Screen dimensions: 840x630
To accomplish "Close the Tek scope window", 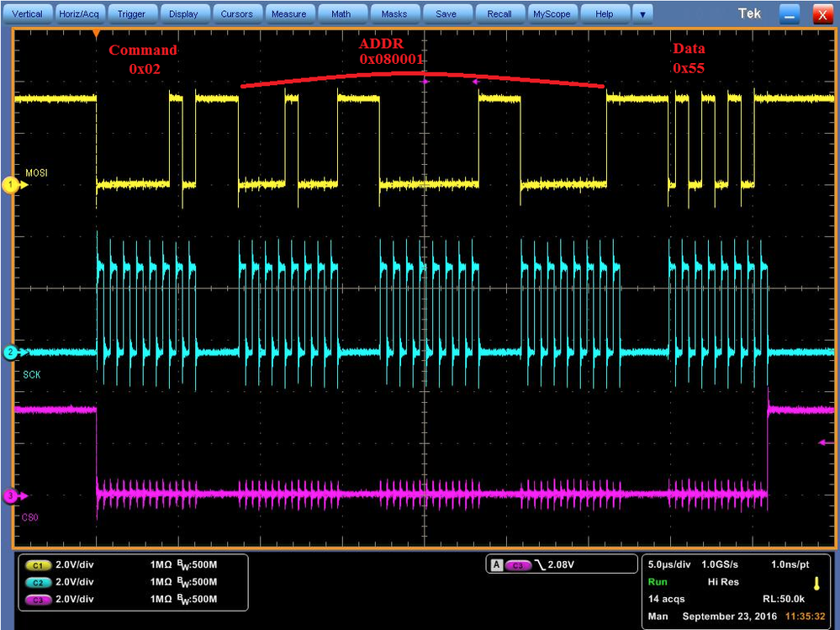I will (x=822, y=14).
